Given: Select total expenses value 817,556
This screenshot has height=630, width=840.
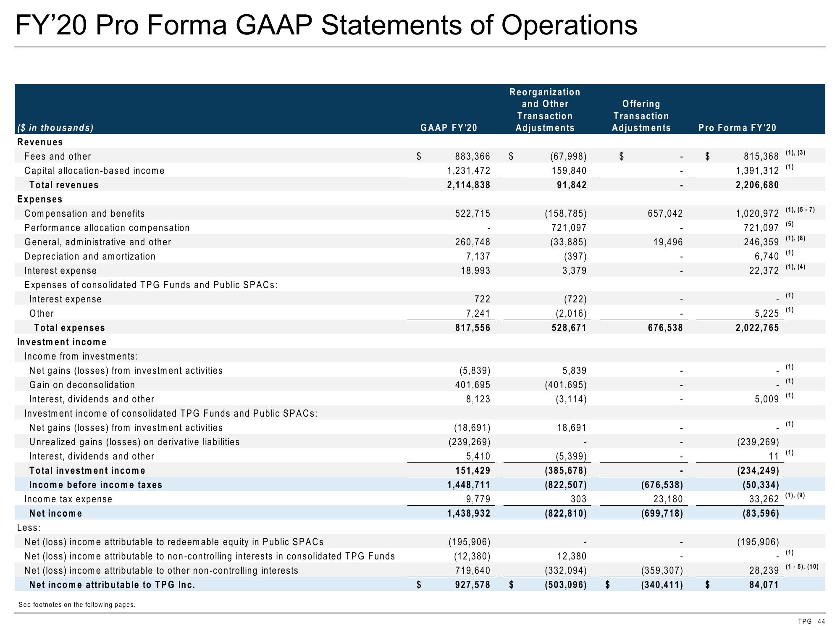Looking at the screenshot, I should pos(472,328).
